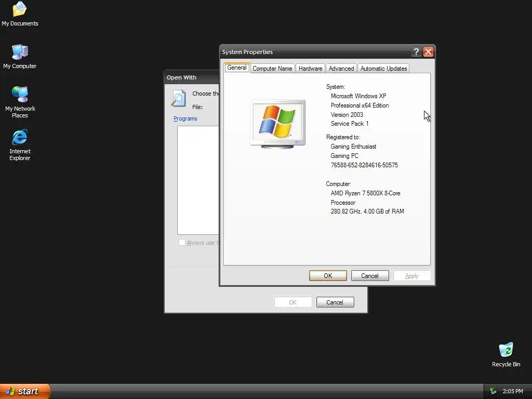This screenshot has width=532, height=399.
Task: Click the 'Professional x64 Edition' text
Action: click(x=360, y=105)
